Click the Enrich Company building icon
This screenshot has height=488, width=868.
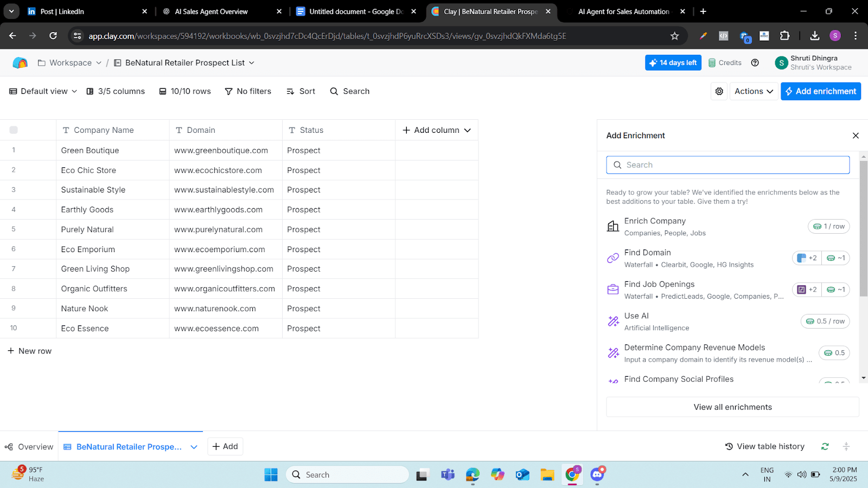(x=613, y=227)
